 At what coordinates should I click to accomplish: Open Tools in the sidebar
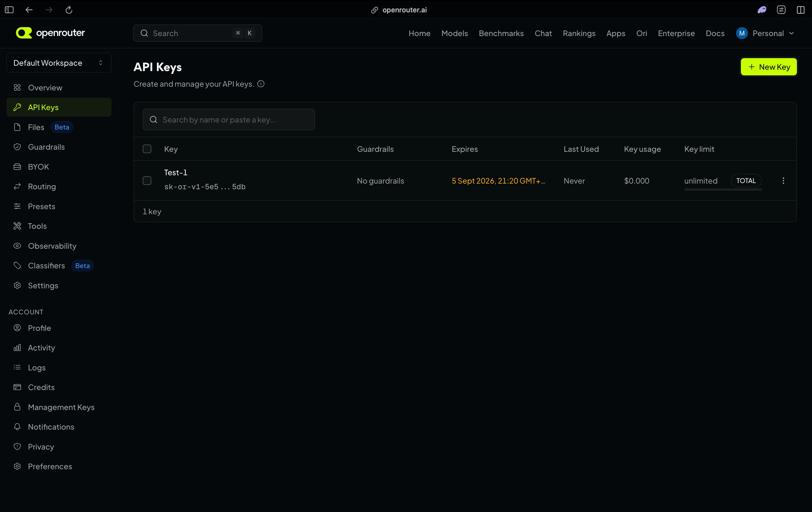click(x=59, y=226)
